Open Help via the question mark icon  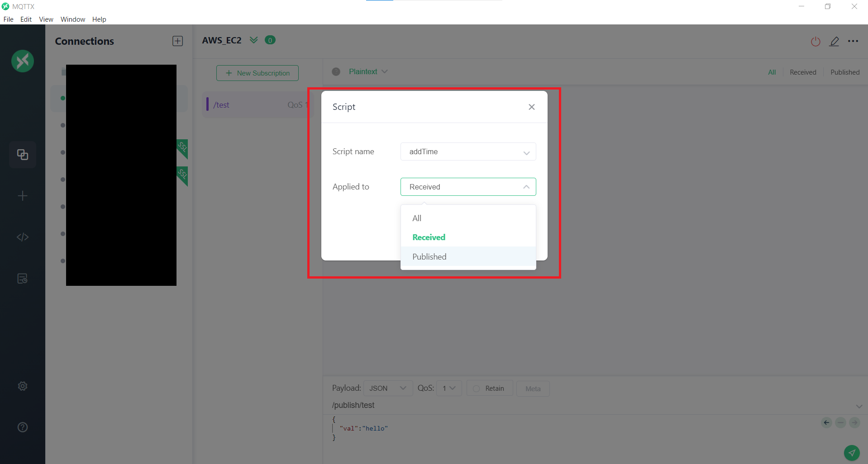22,427
